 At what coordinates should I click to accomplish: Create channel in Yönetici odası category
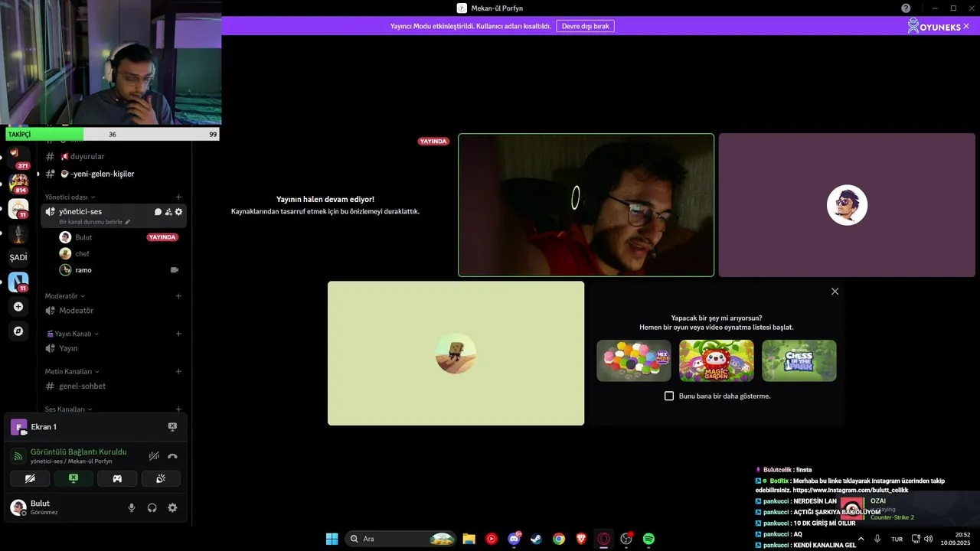click(x=178, y=197)
